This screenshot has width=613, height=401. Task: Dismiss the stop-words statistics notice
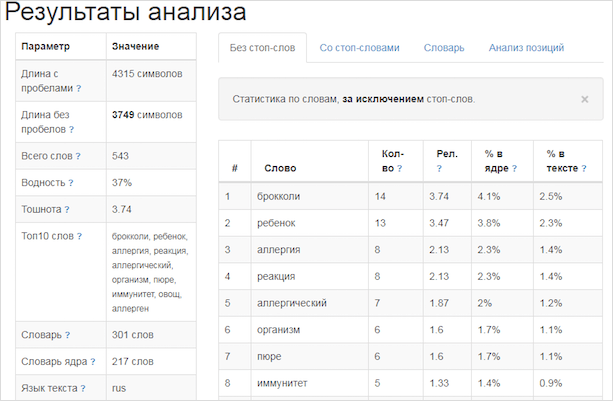click(584, 99)
